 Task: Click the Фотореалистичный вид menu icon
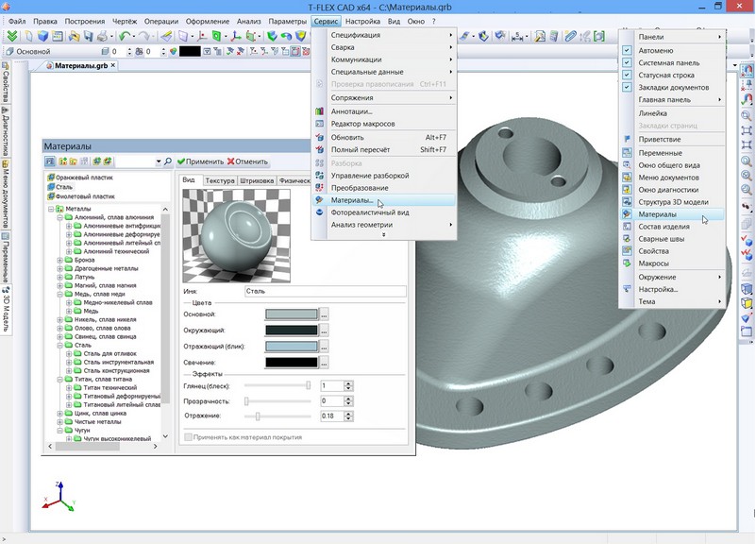pyautogui.click(x=320, y=212)
